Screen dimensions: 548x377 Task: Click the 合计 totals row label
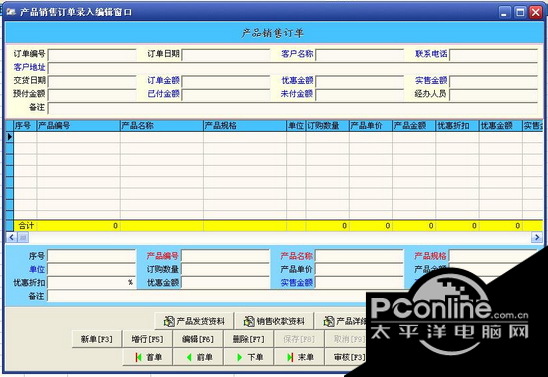(26, 226)
